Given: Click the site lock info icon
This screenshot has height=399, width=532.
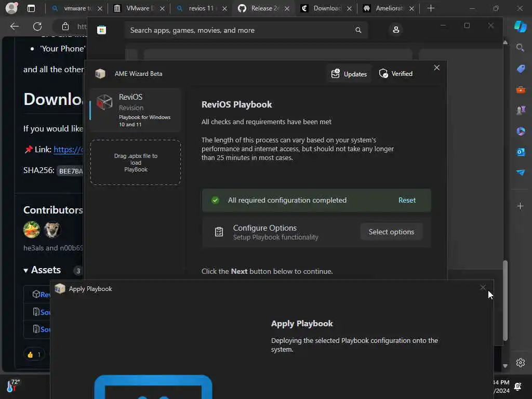Looking at the screenshot, I should click(65, 26).
